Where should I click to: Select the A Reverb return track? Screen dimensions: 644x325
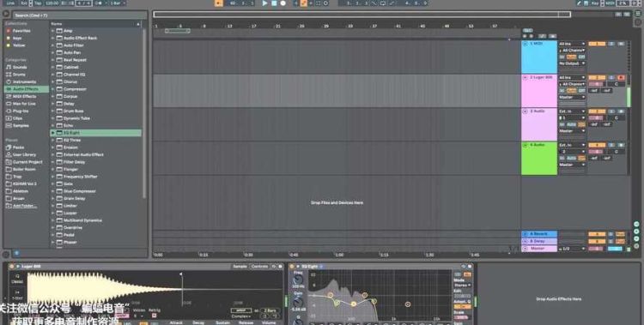[x=539, y=234]
